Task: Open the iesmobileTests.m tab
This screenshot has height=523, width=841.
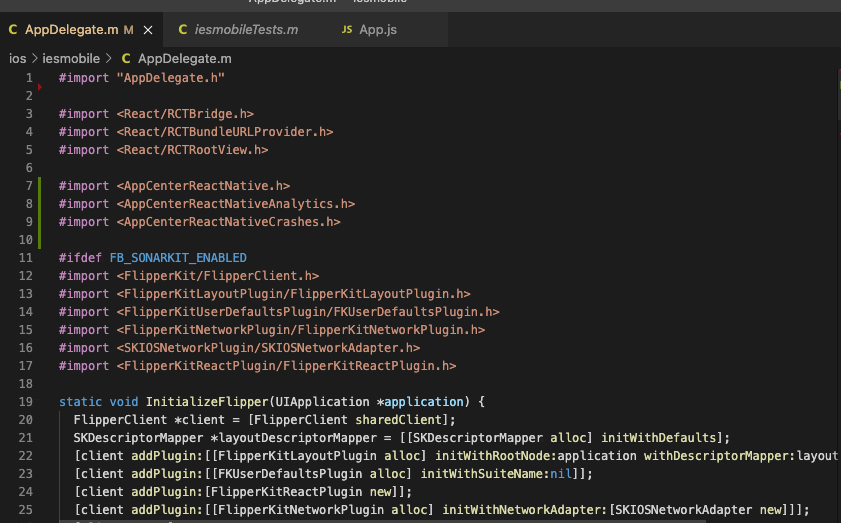Action: coord(246,30)
